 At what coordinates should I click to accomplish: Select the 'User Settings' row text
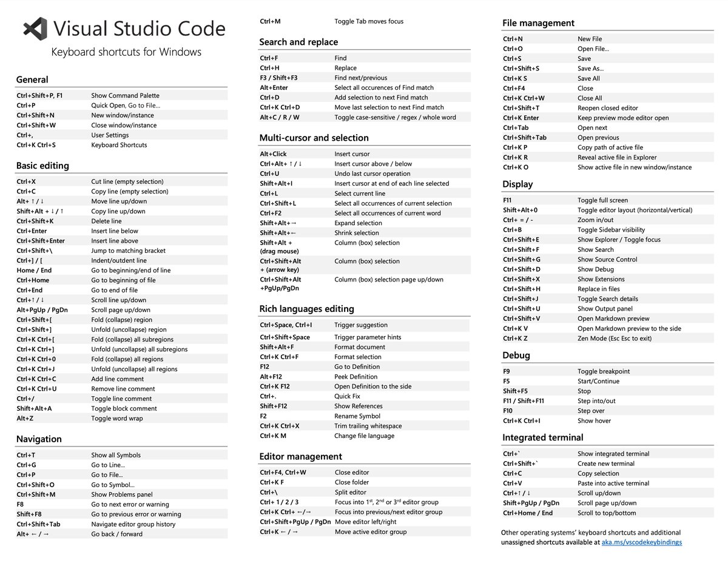tap(110, 135)
